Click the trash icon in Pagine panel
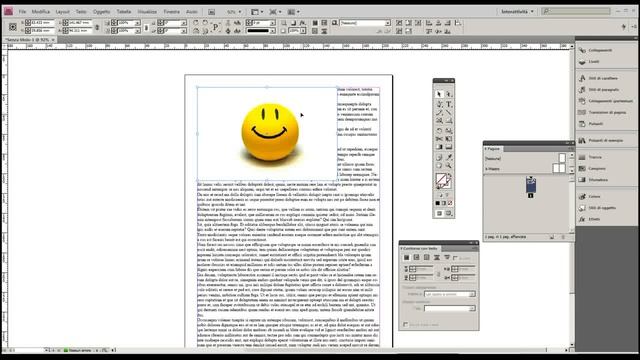This screenshot has width=640, height=360. point(563,237)
